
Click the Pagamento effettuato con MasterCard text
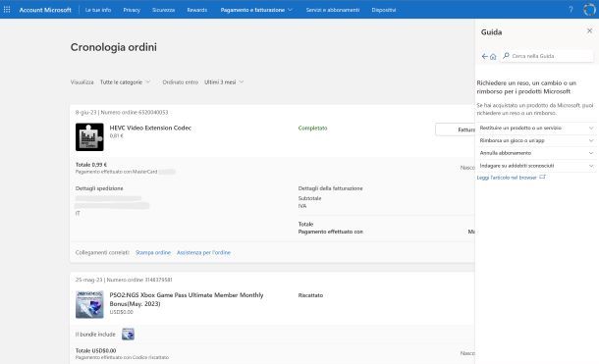click(116, 172)
